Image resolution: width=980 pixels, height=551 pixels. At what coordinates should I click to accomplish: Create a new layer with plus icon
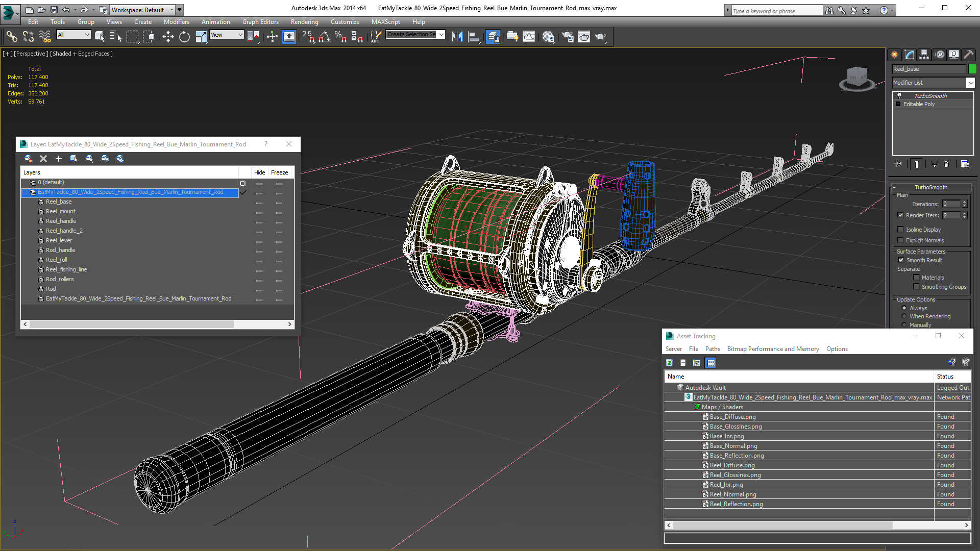(59, 159)
